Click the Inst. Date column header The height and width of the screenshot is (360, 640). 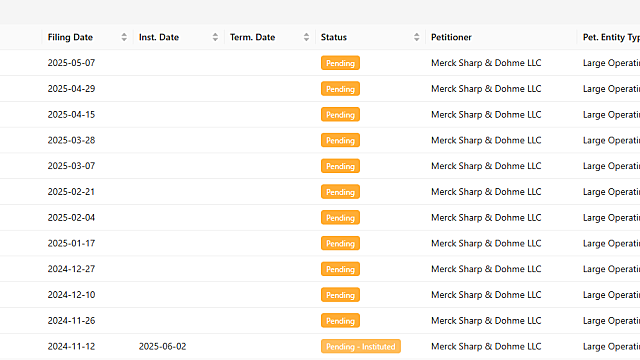click(x=178, y=37)
